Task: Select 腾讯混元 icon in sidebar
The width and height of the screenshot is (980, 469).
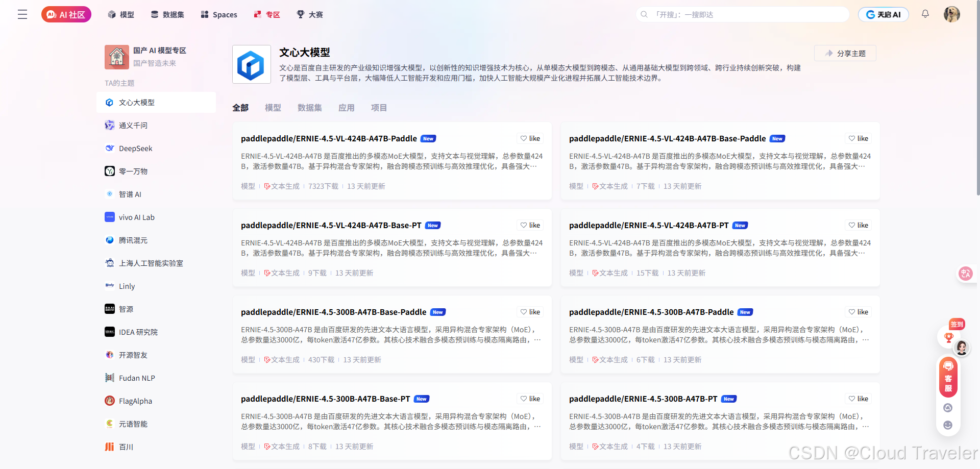Action: tap(110, 240)
